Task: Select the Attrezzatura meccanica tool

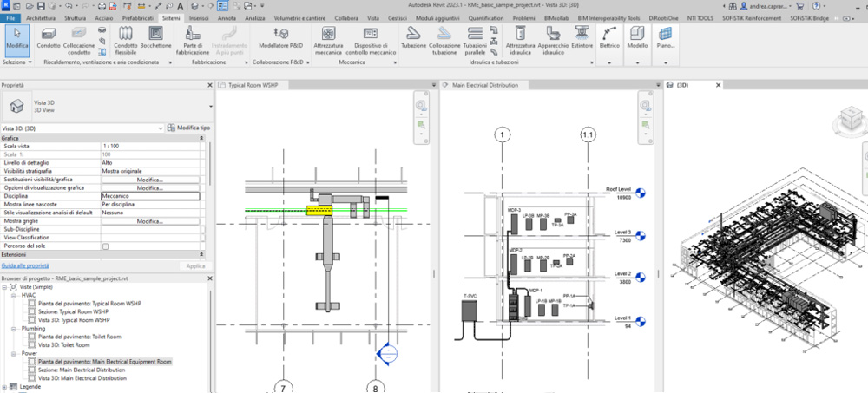Action: (x=329, y=41)
